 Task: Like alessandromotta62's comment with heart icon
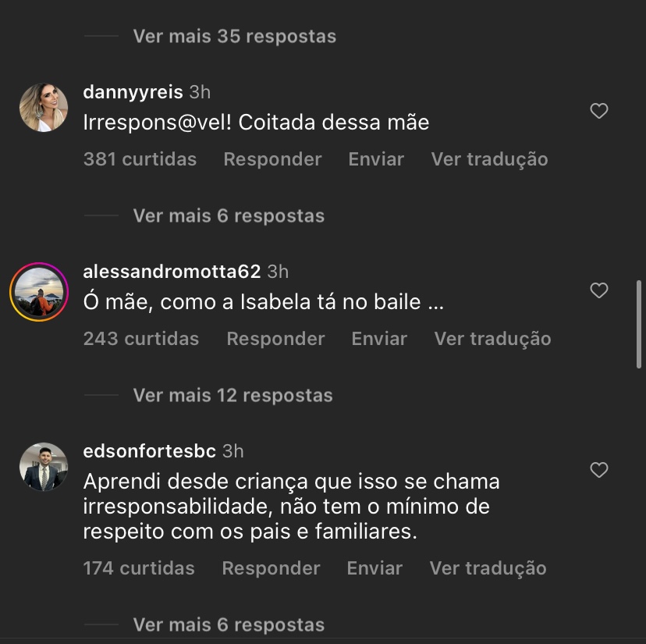tap(598, 290)
